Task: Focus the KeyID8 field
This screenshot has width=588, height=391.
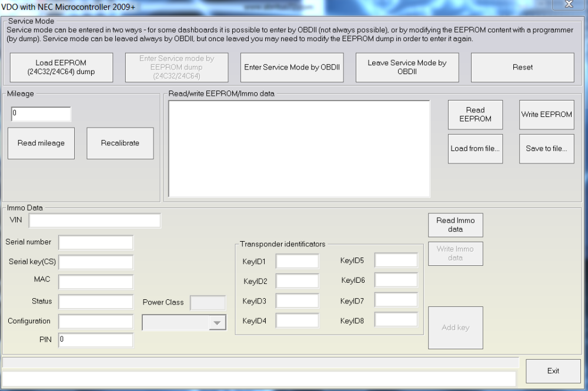Action: pyautogui.click(x=396, y=319)
